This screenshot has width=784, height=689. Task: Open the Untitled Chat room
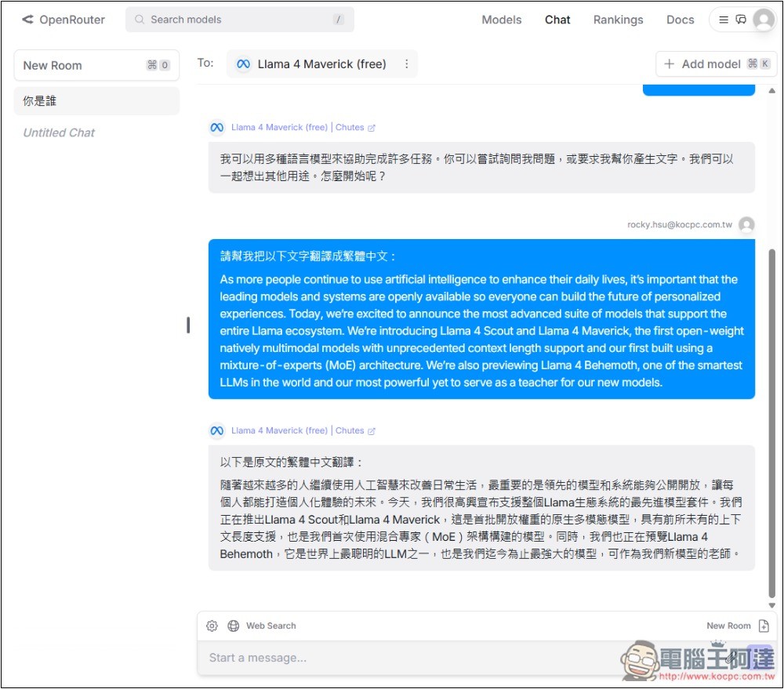point(59,132)
